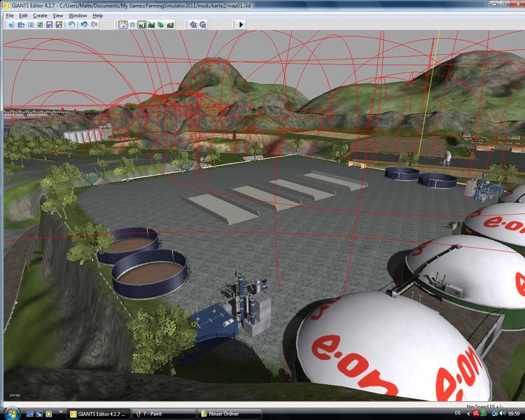Image resolution: width=525 pixels, height=420 pixels.
Task: Toggle the terrain sculpt mode icon
Action: 142,24
